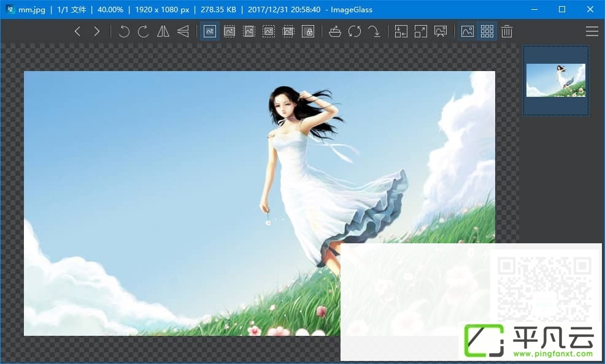Toggle the highlighted auto zoom mode
The width and height of the screenshot is (605, 364).
coord(210,31)
